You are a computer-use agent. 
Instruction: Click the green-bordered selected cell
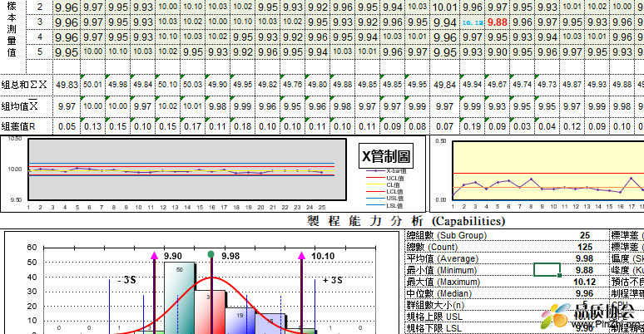[547, 269]
